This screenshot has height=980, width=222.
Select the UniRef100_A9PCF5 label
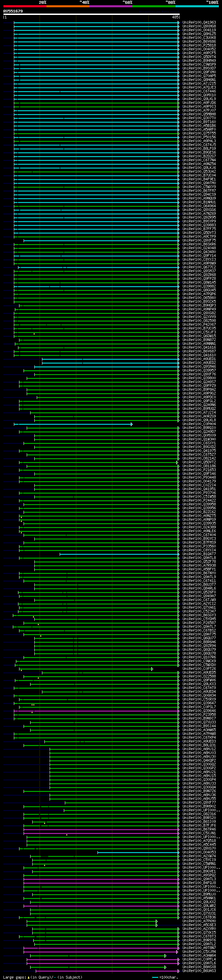point(199,53)
